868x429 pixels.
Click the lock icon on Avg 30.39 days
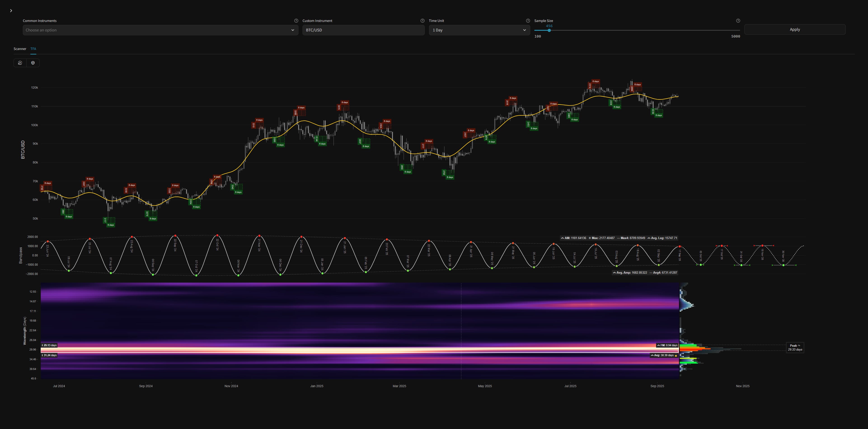[676, 356]
